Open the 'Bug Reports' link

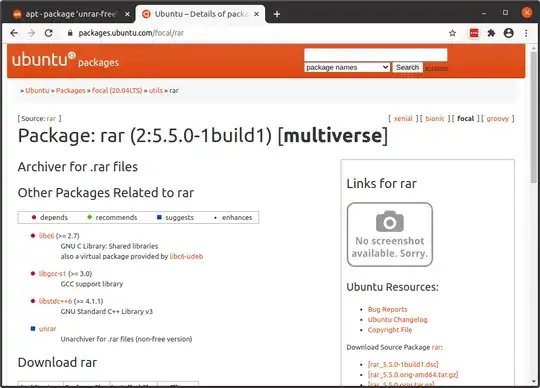387,309
